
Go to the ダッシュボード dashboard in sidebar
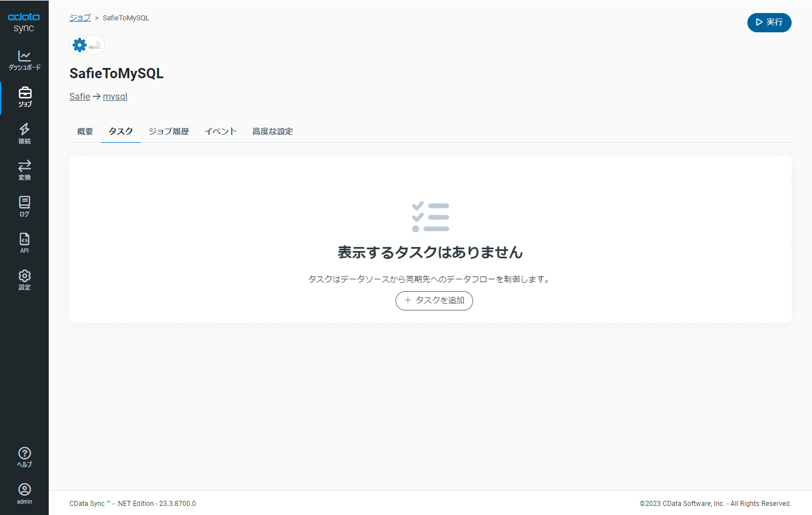[x=24, y=61]
